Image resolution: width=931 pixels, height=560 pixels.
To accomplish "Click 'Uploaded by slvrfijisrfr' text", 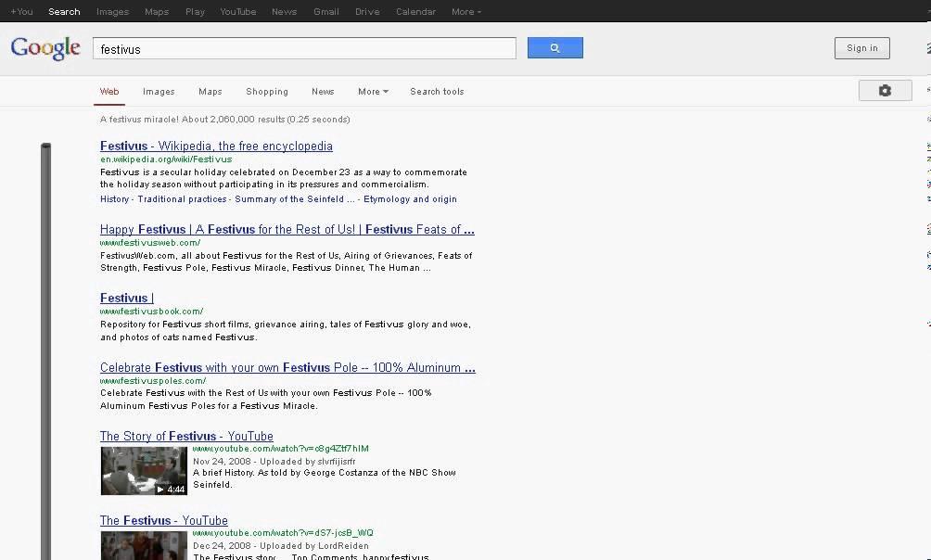I will [308, 462].
